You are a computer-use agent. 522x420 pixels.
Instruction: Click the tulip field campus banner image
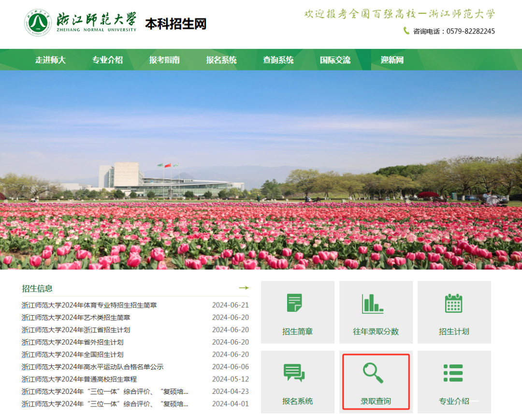261,170
